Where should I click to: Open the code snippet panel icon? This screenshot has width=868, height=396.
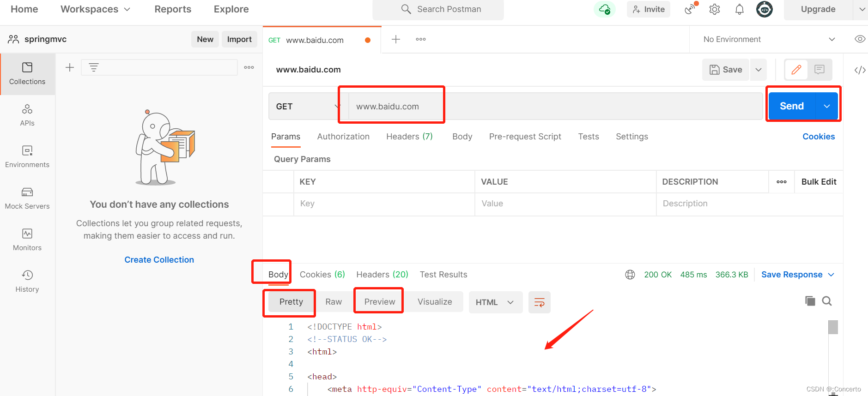coord(860,70)
